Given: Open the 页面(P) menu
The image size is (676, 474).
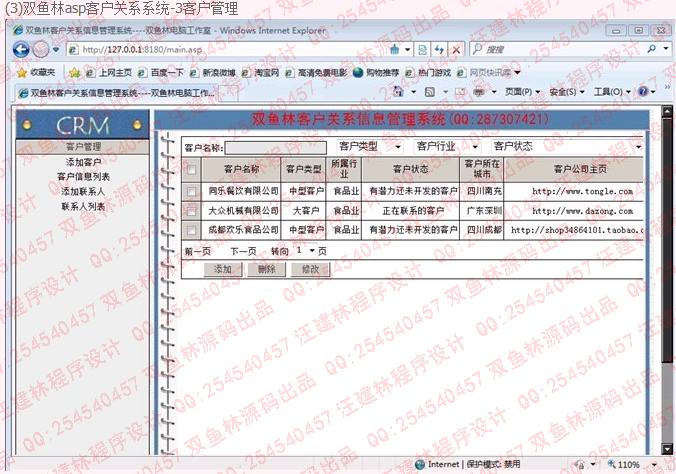Looking at the screenshot, I should pyautogui.click(x=523, y=92).
